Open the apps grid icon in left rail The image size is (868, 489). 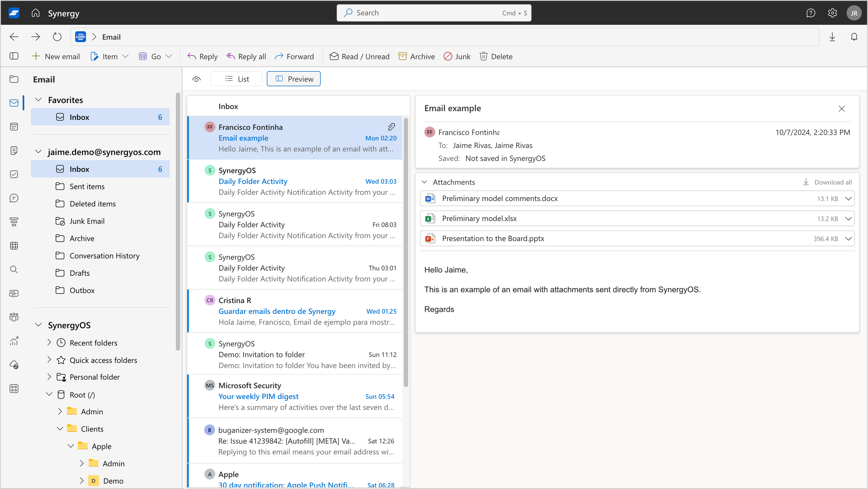pos(14,389)
